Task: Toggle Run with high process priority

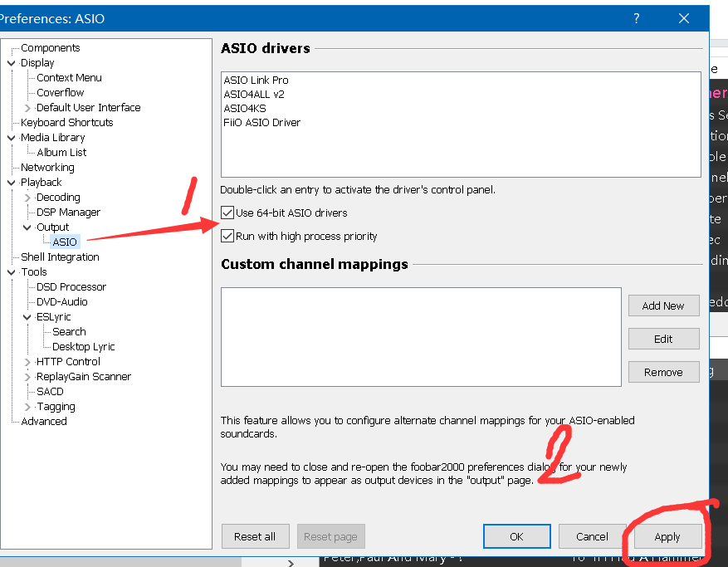Action: (x=227, y=236)
